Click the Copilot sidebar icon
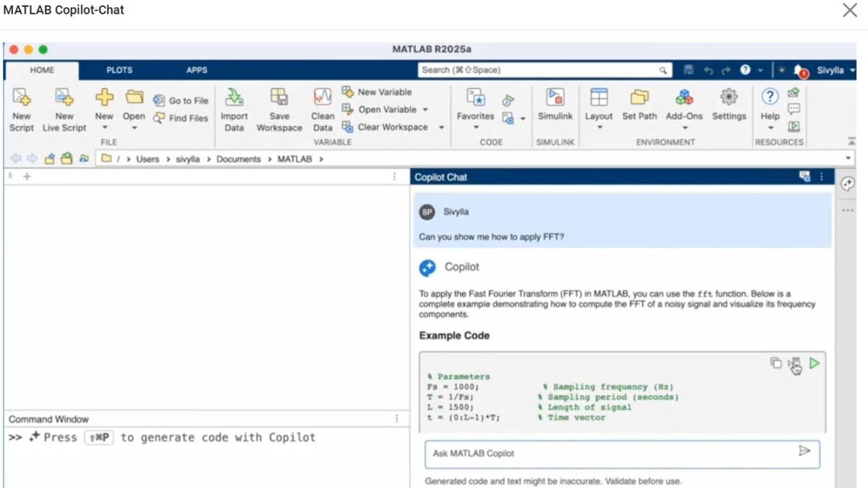This screenshot has width=868, height=488. [848, 184]
